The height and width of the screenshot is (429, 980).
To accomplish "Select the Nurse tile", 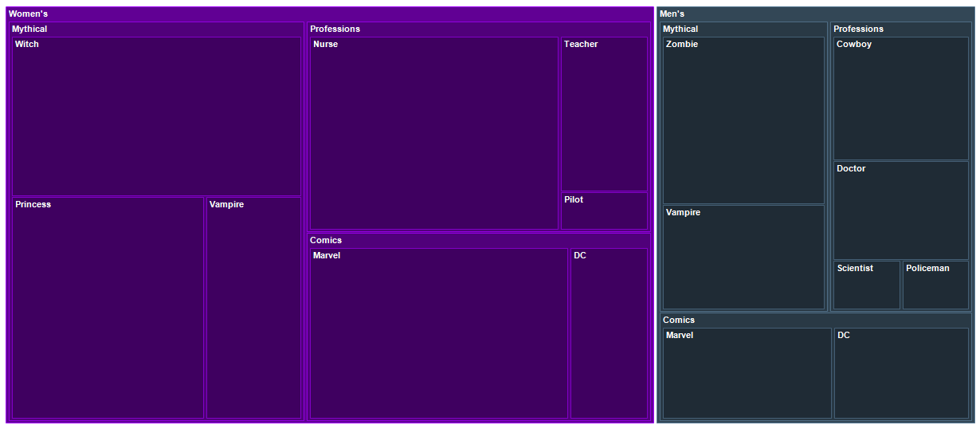I will 434,133.
